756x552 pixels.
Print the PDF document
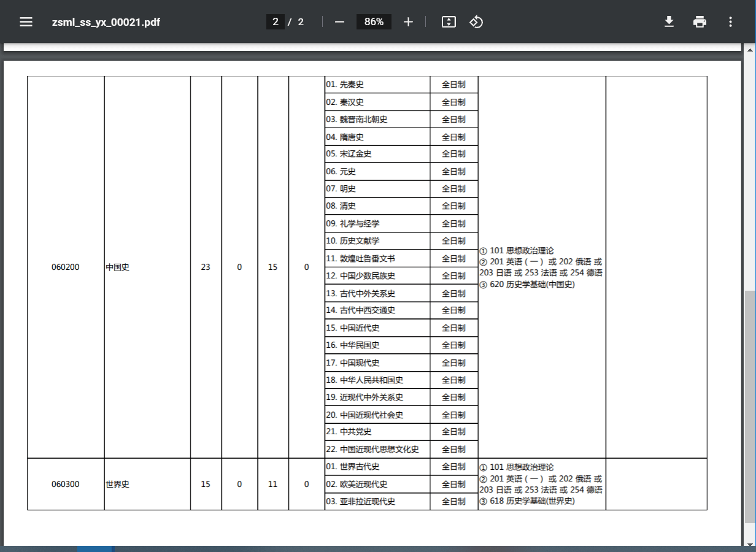700,22
